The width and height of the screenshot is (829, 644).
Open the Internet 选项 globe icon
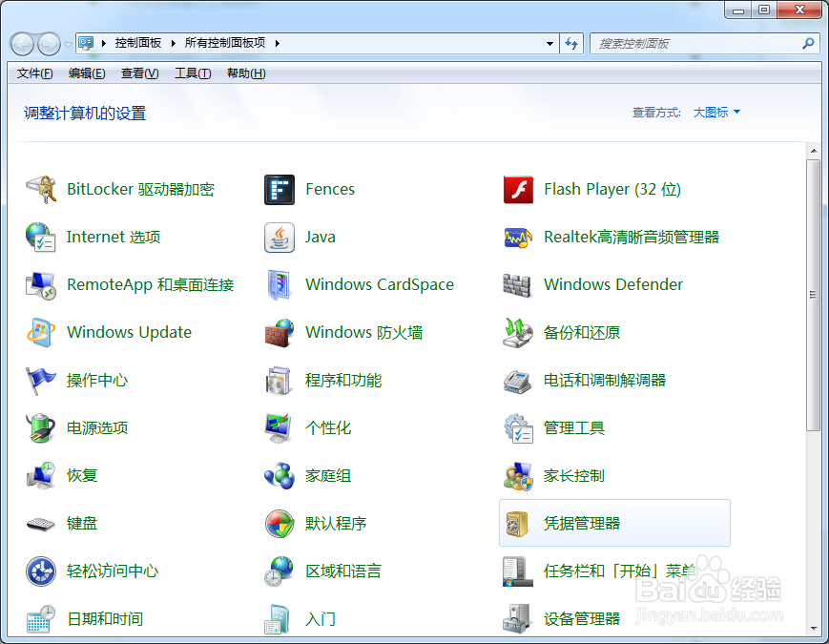click(x=41, y=237)
